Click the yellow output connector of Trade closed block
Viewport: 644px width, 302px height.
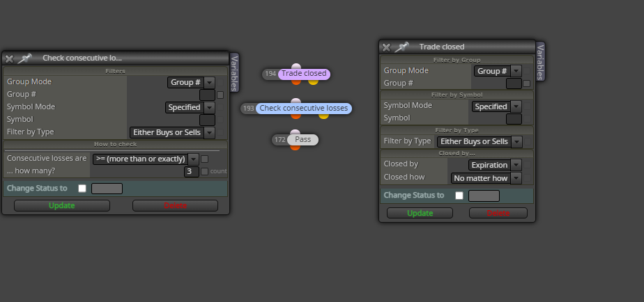tap(314, 81)
